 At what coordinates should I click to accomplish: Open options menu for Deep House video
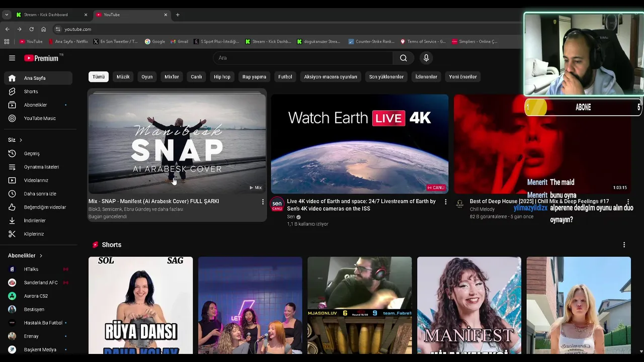(x=627, y=202)
